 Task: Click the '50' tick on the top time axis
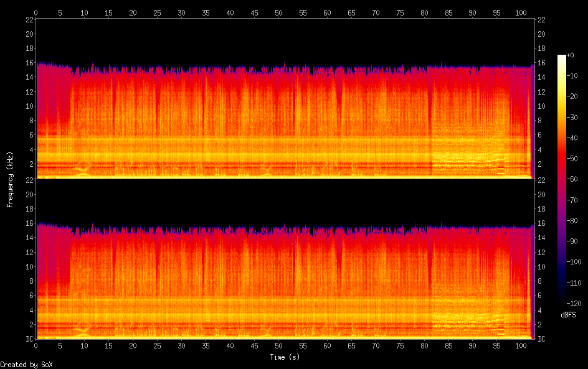[x=278, y=12]
